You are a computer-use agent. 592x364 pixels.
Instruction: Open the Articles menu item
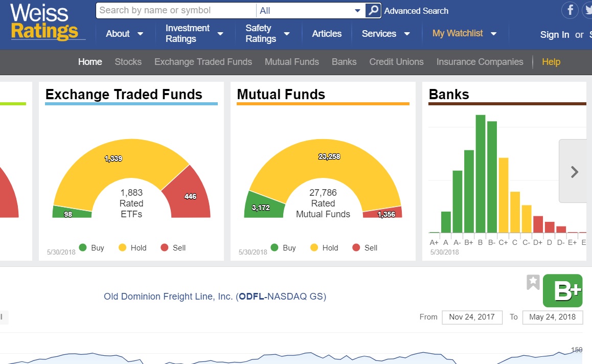tap(327, 34)
